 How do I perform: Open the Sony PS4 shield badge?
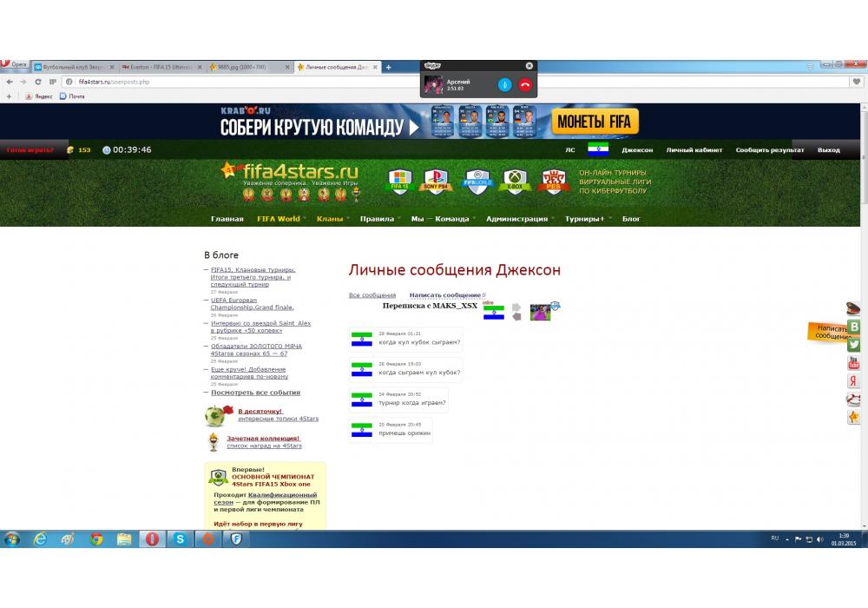tap(436, 182)
